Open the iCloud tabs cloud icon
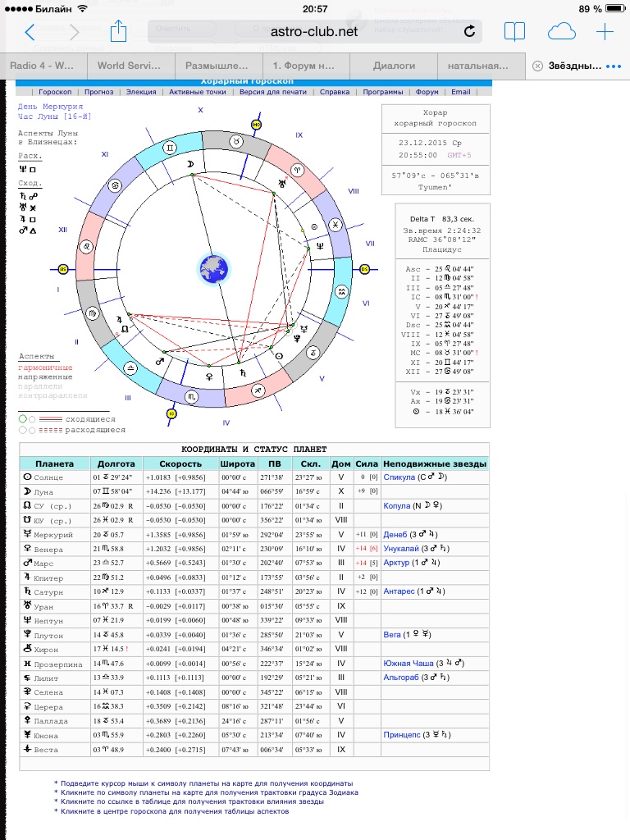This screenshot has height=840, width=630. tap(561, 32)
